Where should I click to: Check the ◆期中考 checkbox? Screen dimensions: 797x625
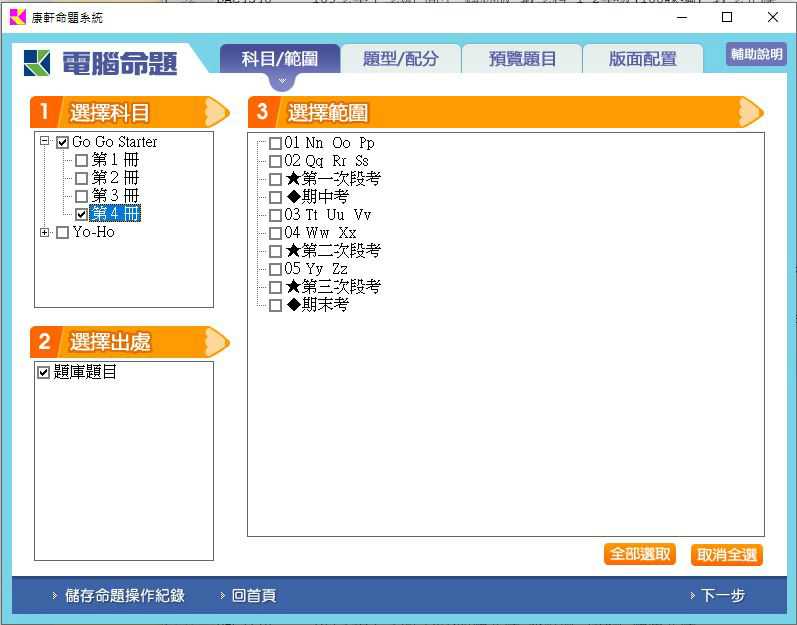pos(275,197)
